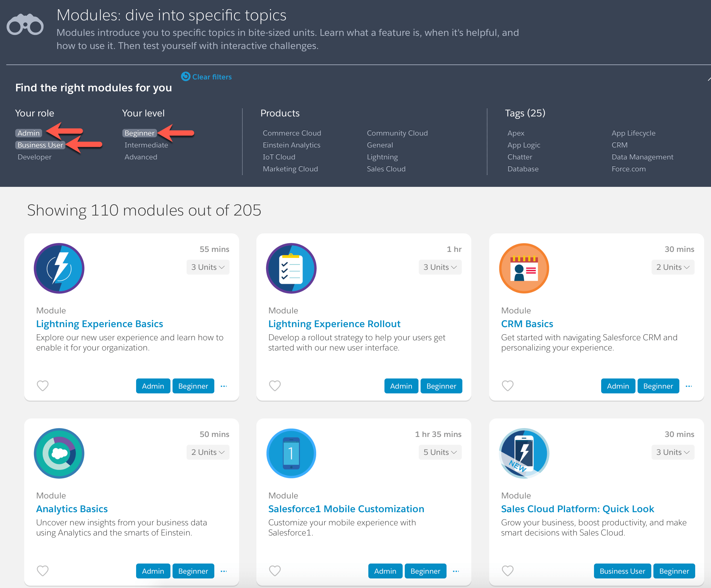711x588 pixels.
Task: Filter by Marketing Cloud product
Action: [x=290, y=169]
